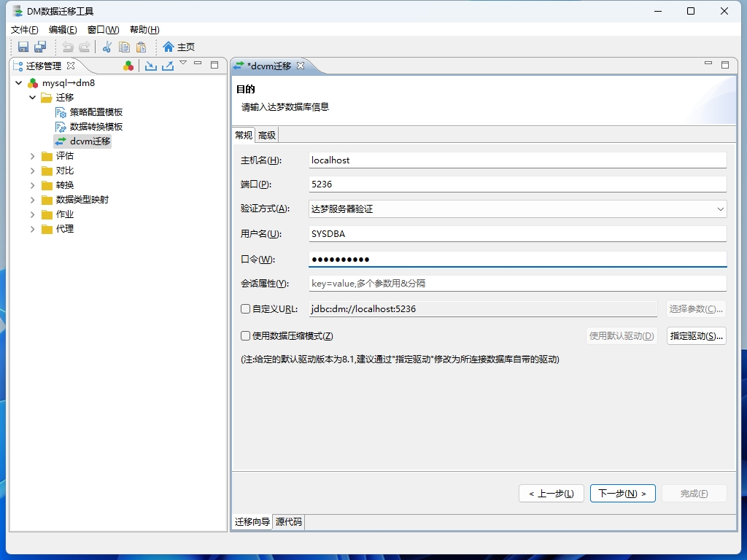Maximize the dcvm迁移 editor area
The image size is (747, 560).
pyautogui.click(x=725, y=65)
